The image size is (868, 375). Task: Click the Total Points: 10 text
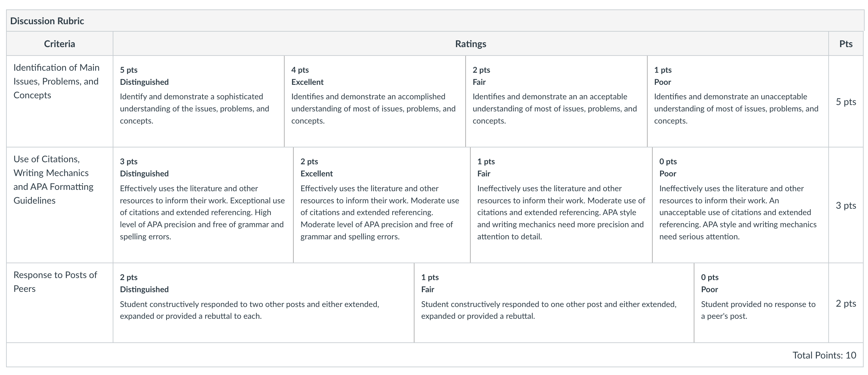[824, 355]
